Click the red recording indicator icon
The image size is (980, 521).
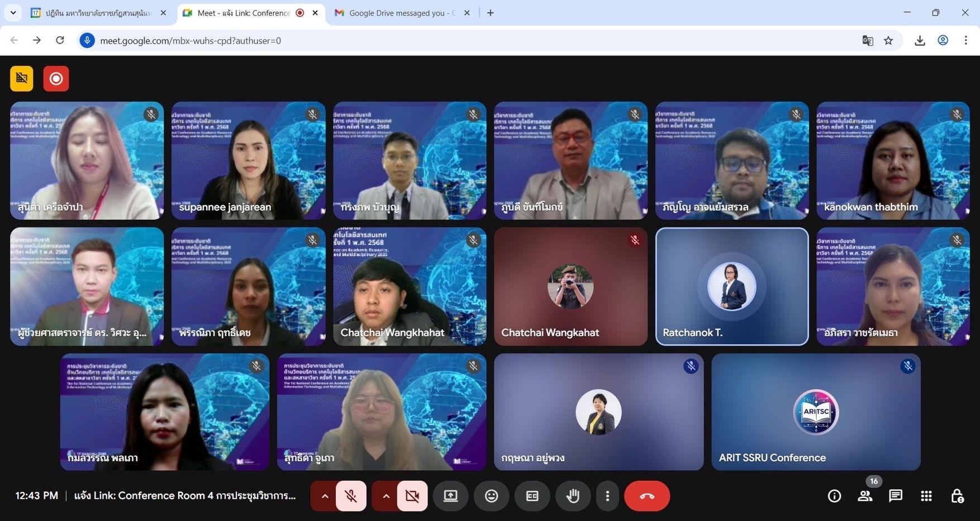(56, 79)
